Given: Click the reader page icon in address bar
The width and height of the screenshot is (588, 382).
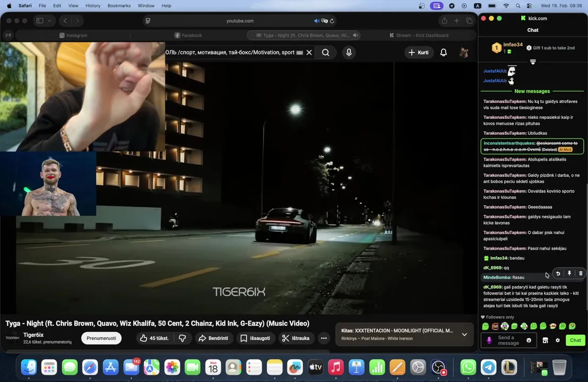Looking at the screenshot, I should click(148, 21).
